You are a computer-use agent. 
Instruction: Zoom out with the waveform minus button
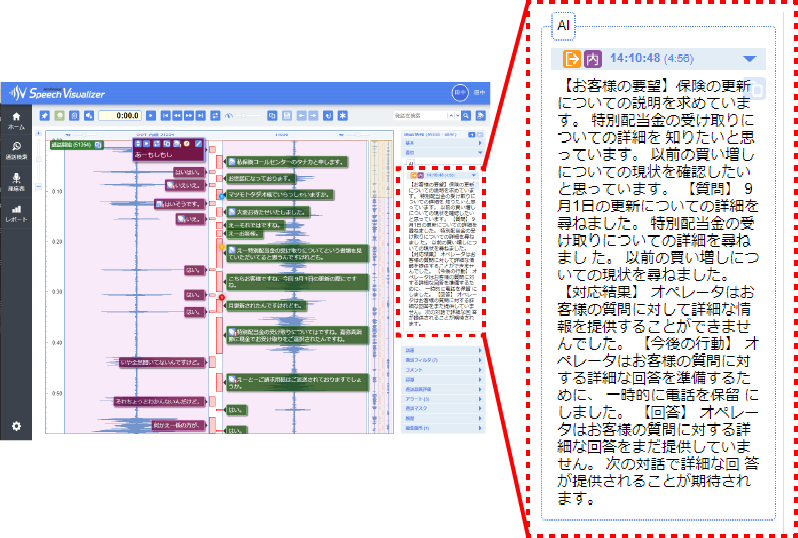(39, 187)
